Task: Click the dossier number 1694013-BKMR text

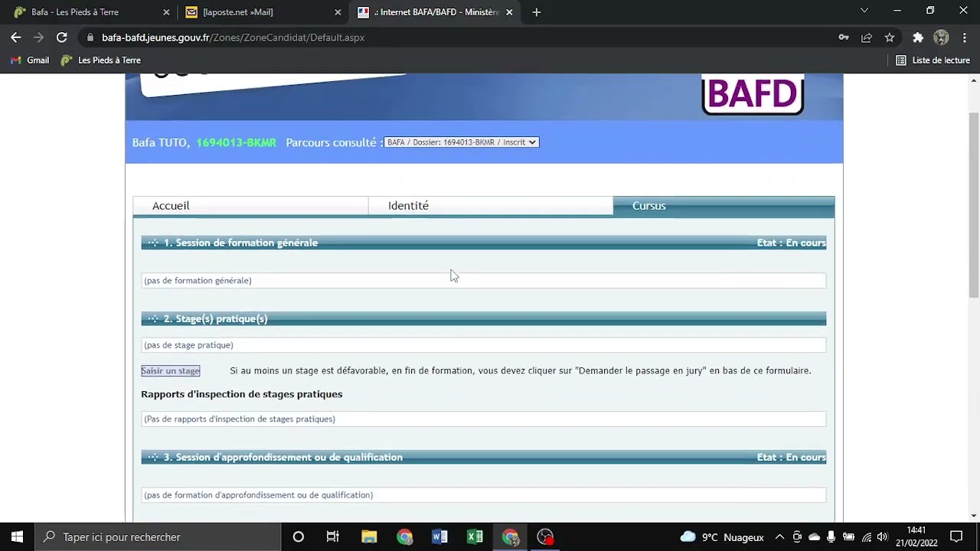Action: click(236, 142)
